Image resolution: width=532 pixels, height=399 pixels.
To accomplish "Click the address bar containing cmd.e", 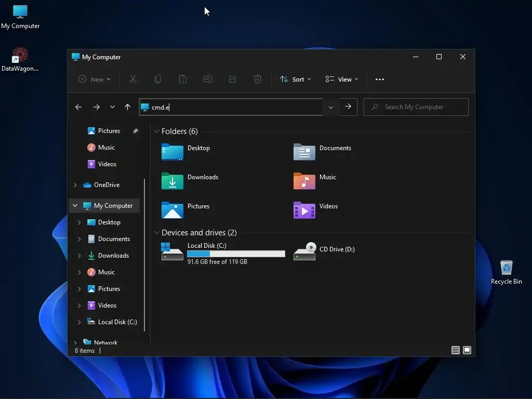I will [x=231, y=107].
